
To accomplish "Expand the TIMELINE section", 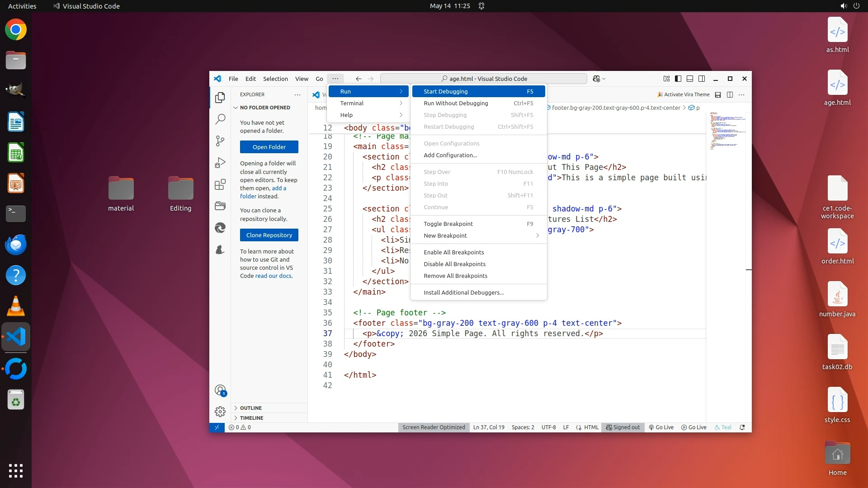I will tap(252, 418).
